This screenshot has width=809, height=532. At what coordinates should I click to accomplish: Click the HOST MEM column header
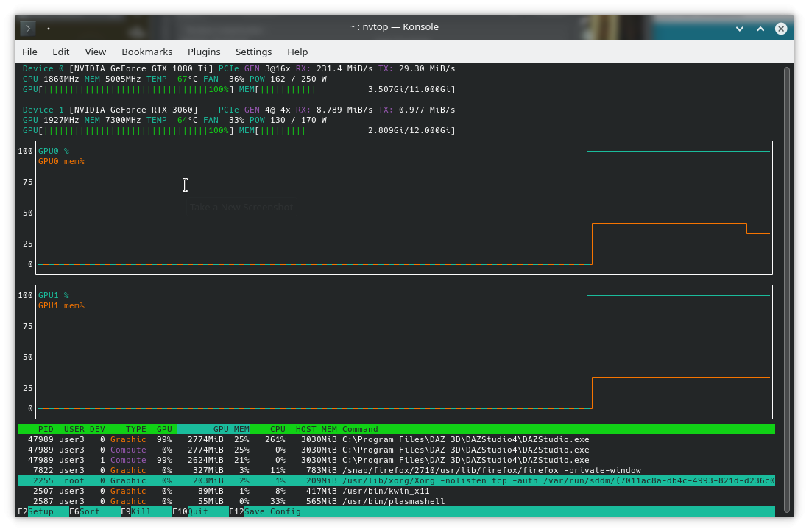pyautogui.click(x=317, y=429)
